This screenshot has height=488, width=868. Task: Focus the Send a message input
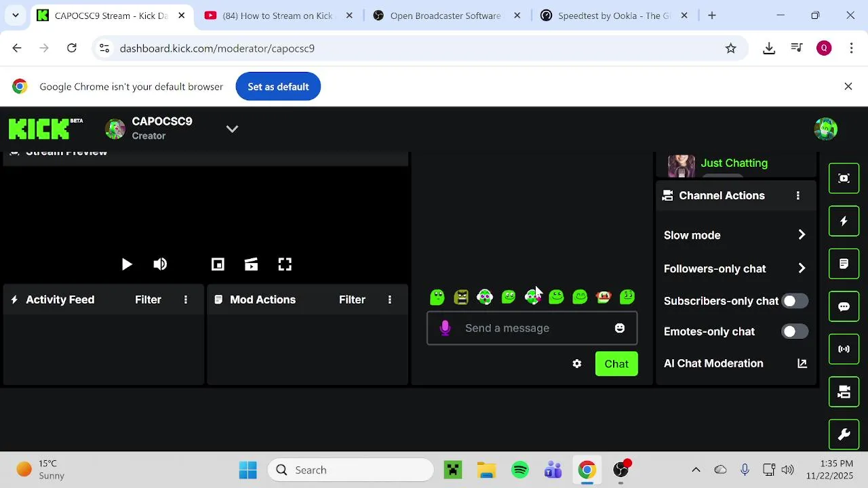[x=532, y=328]
